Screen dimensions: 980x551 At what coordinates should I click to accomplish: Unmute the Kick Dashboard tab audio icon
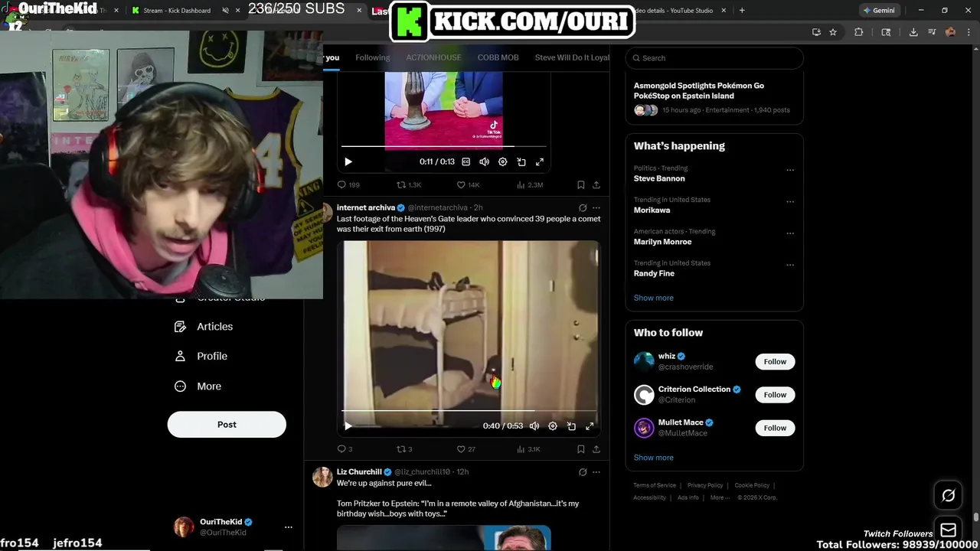(x=225, y=11)
